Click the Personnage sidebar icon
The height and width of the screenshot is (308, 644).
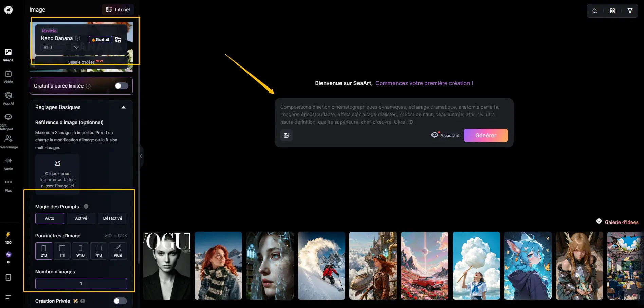click(x=8, y=141)
